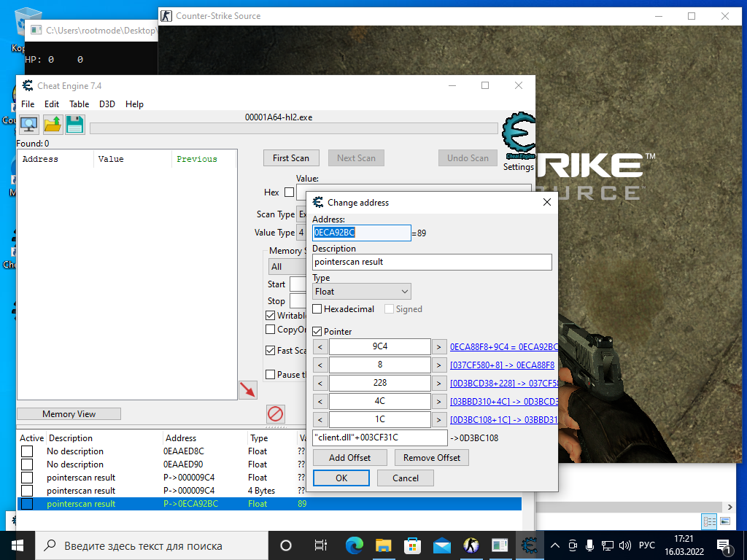Decrease the 1C offset with left arrow
This screenshot has height=560, width=747.
pyautogui.click(x=320, y=420)
